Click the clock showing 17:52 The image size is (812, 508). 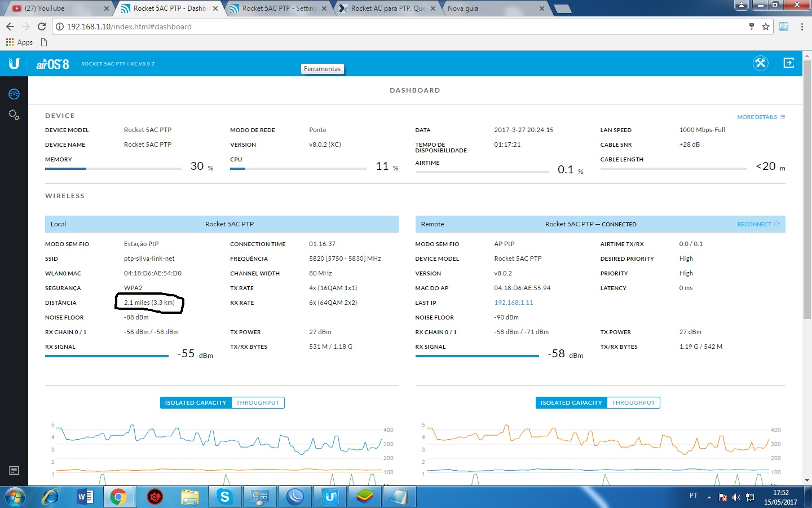point(780,493)
